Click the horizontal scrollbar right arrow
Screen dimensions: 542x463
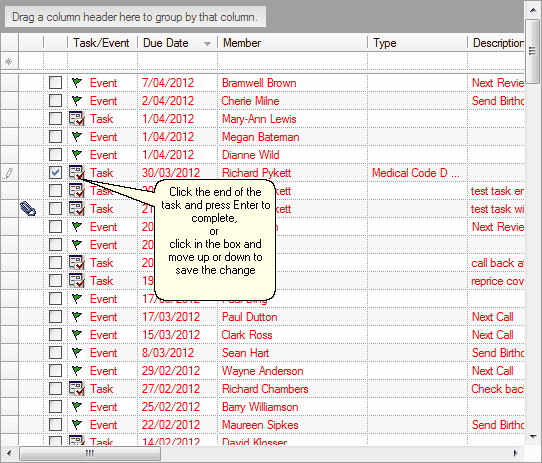516,453
